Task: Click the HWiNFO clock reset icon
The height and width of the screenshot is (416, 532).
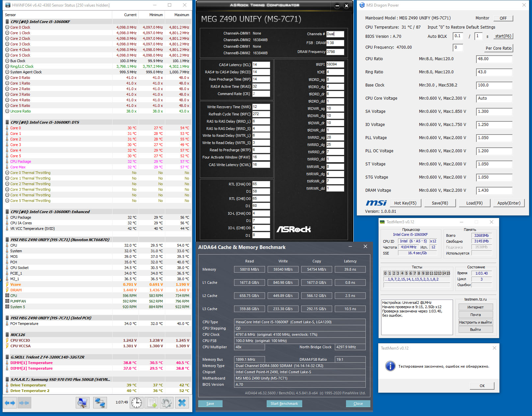Action: (137, 403)
